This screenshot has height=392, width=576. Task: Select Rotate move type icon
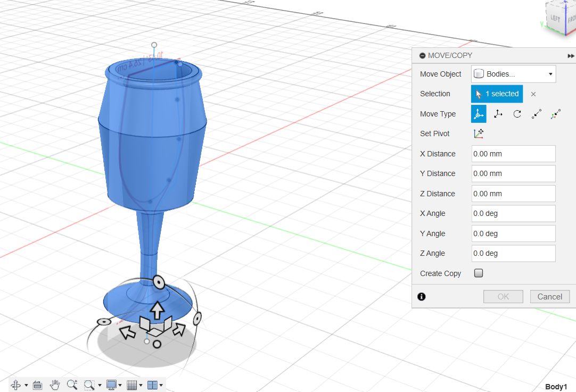(517, 114)
